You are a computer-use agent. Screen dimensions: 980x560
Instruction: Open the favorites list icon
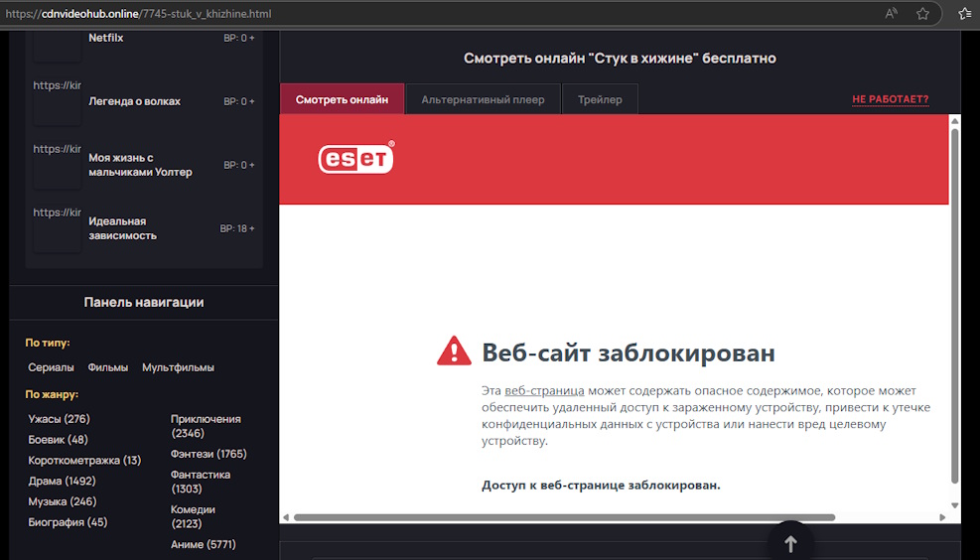965,14
